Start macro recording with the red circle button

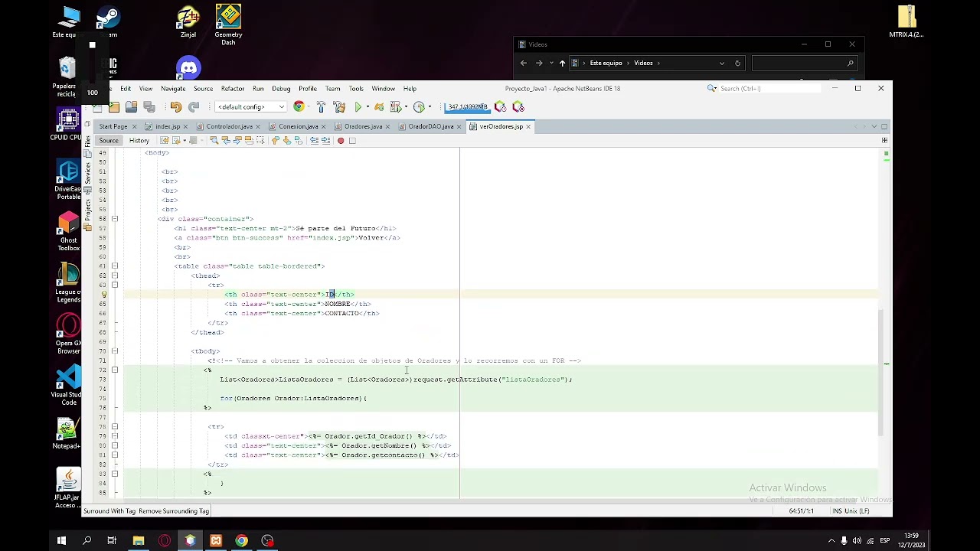[341, 141]
